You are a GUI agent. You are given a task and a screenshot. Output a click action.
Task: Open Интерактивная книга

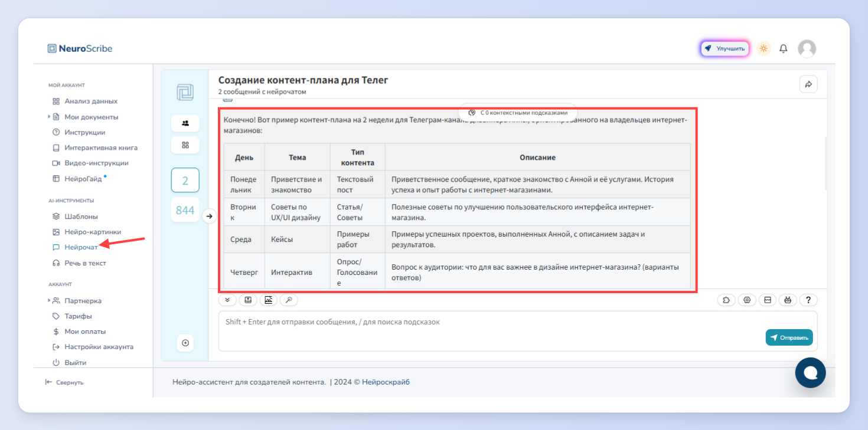tap(101, 147)
